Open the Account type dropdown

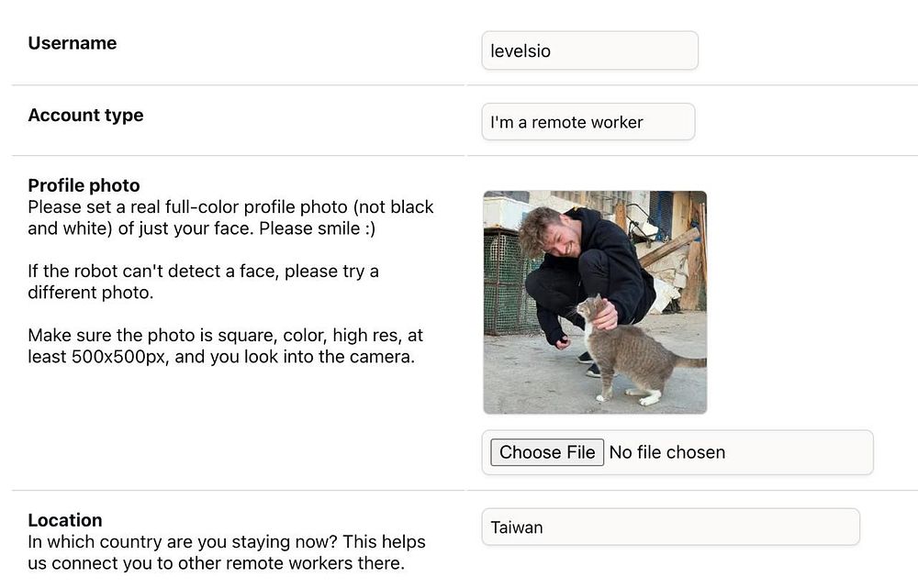click(x=588, y=122)
